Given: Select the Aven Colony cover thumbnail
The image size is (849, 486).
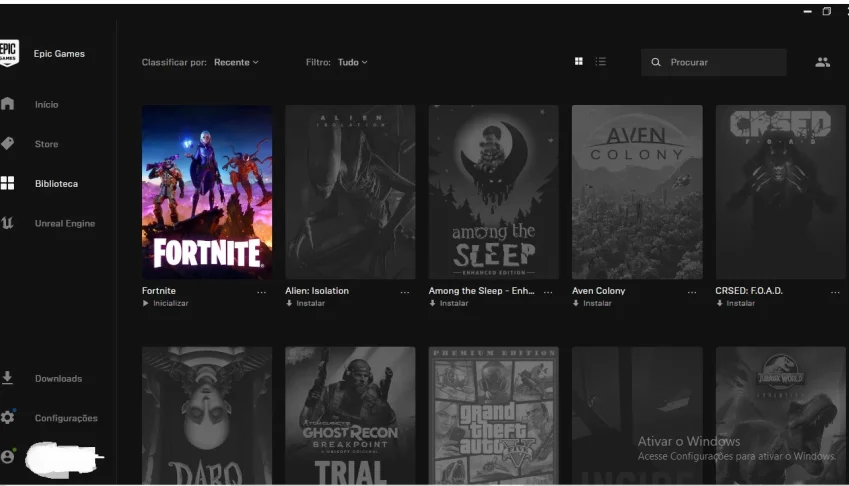Looking at the screenshot, I should pos(637,192).
